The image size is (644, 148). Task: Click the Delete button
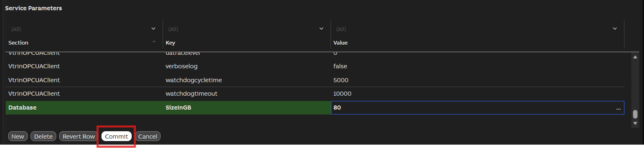tap(44, 136)
